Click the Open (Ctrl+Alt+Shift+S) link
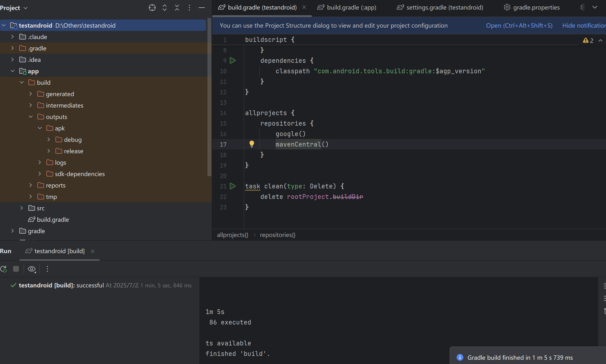606x364 pixels. pos(519,25)
